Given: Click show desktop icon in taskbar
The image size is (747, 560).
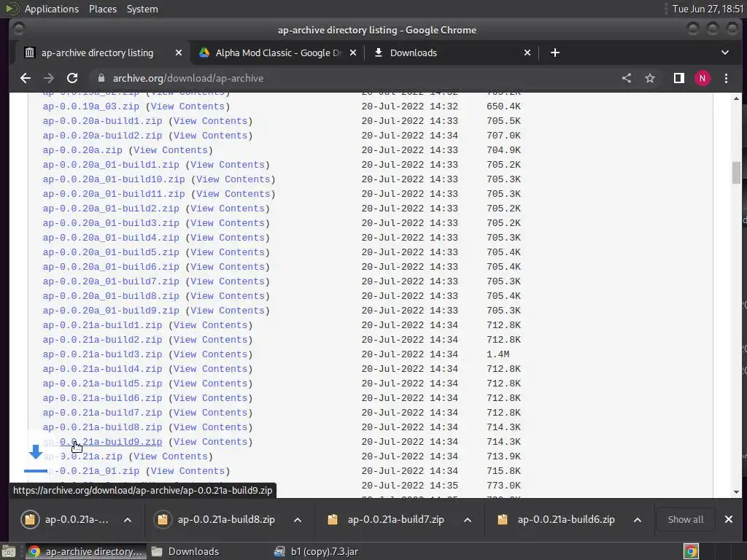Looking at the screenshot, I should click(x=9, y=551).
